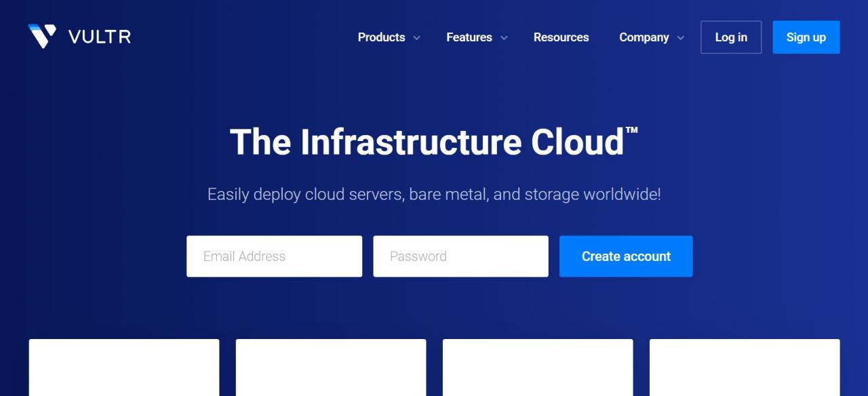Expand the Features dropdown chevron
Viewport: 868px width, 396px height.
[504, 38]
